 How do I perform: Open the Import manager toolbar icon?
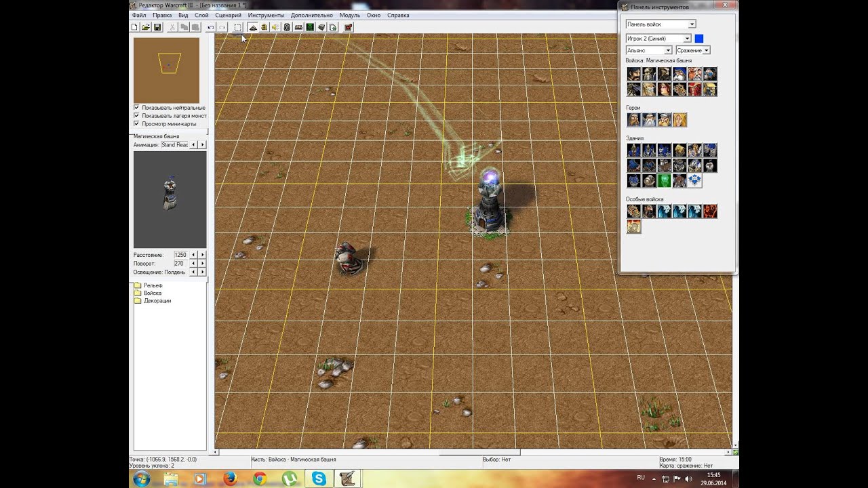[x=333, y=27]
